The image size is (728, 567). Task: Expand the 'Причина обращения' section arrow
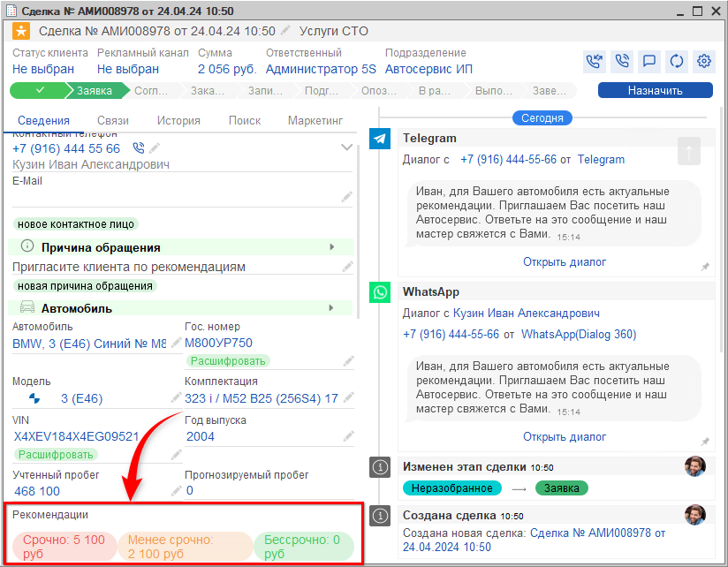point(332,247)
